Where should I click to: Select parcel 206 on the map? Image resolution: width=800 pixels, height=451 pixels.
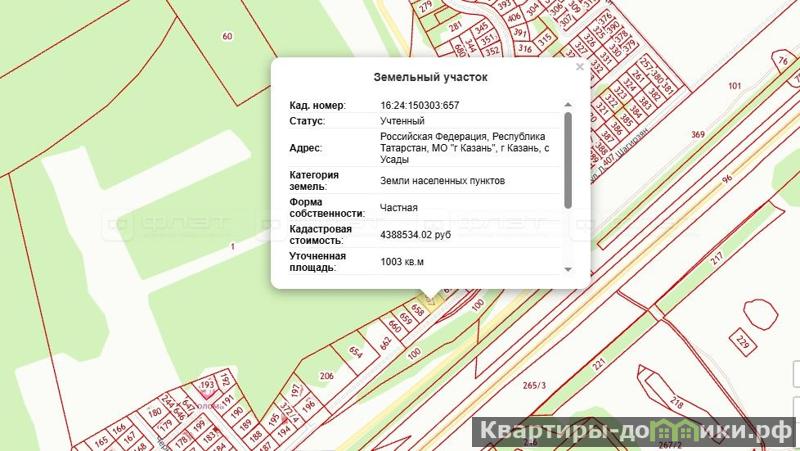point(326,376)
